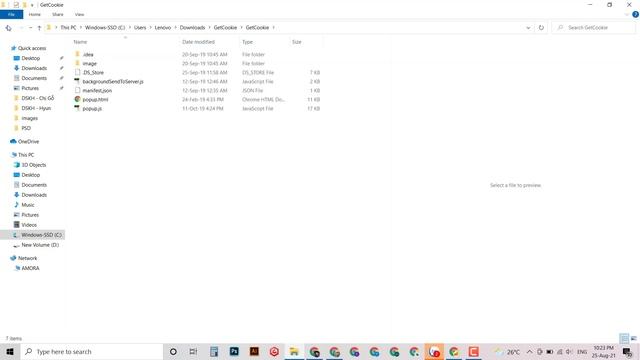
Task: Sort by the Name column header
Action: 125,42
